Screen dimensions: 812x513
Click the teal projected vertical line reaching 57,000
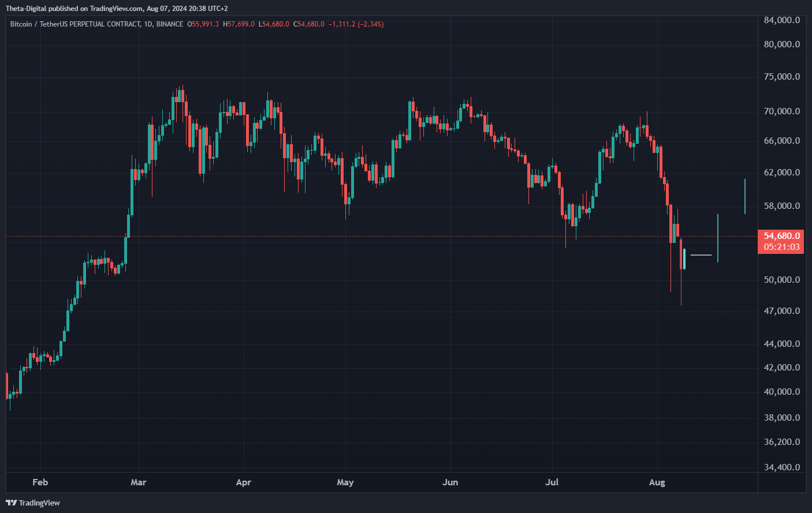(718, 238)
